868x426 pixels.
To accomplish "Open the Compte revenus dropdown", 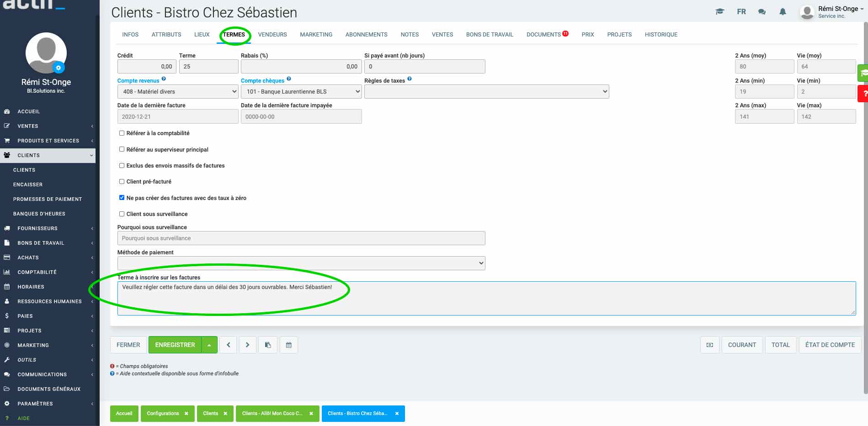I will click(177, 92).
